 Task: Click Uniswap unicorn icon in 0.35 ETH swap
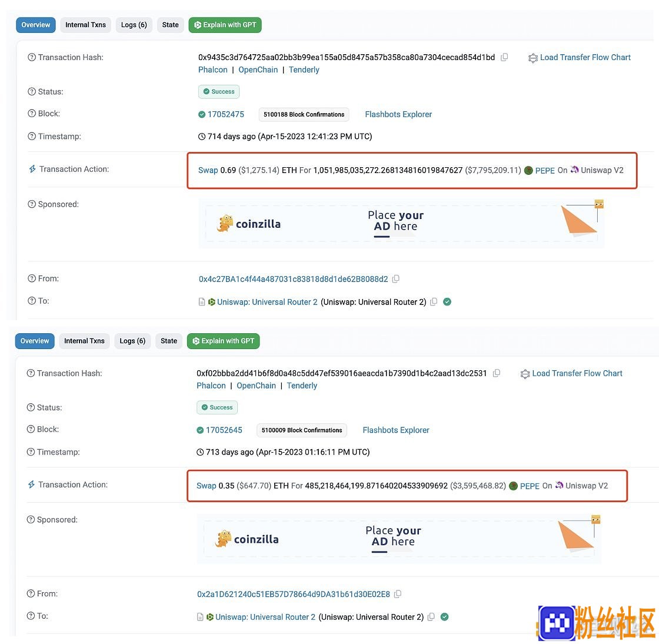tap(559, 485)
